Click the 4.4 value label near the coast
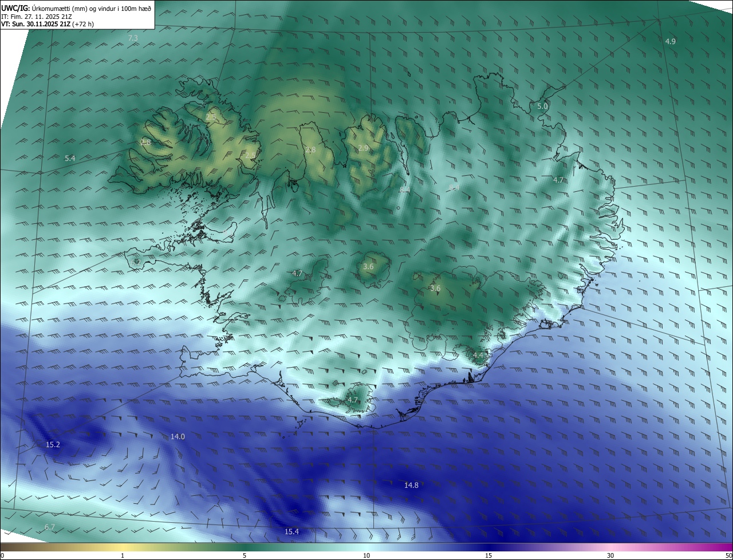The height and width of the screenshot is (560, 733). [x=479, y=355]
